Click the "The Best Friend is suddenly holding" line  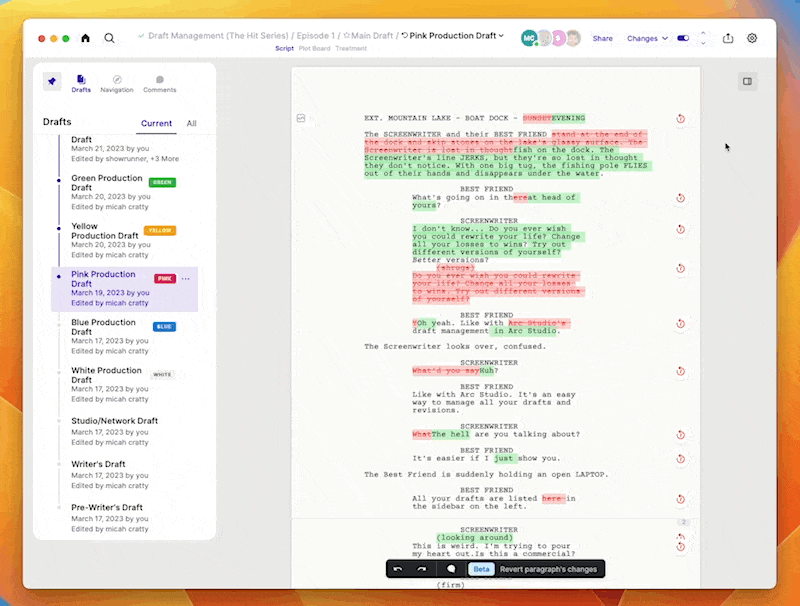tap(486, 474)
